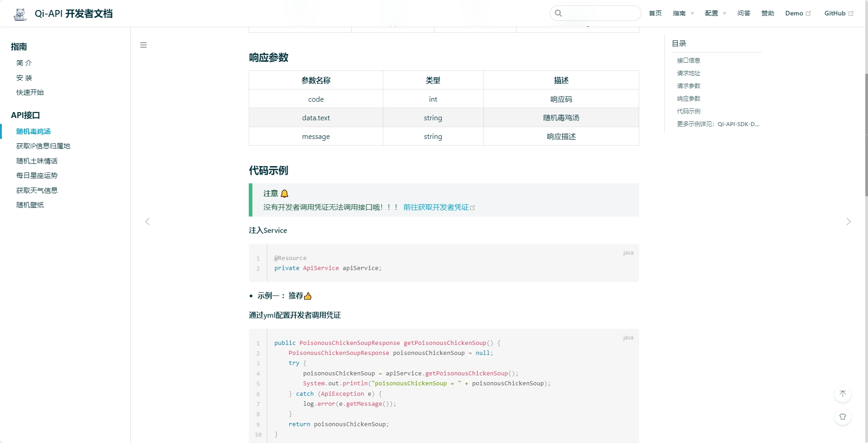The image size is (868, 443).
Task: Go to previous page arrow
Action: coord(147,221)
